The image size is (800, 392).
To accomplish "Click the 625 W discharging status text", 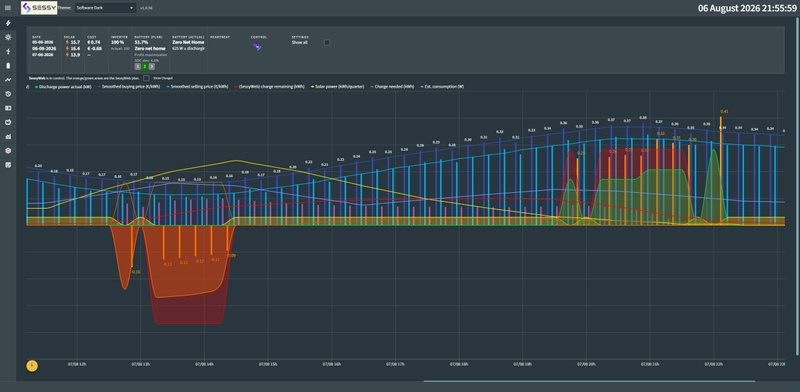I will 189,48.
